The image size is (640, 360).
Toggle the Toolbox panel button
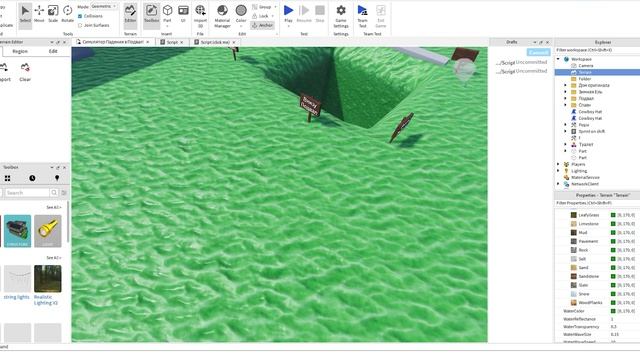151,15
